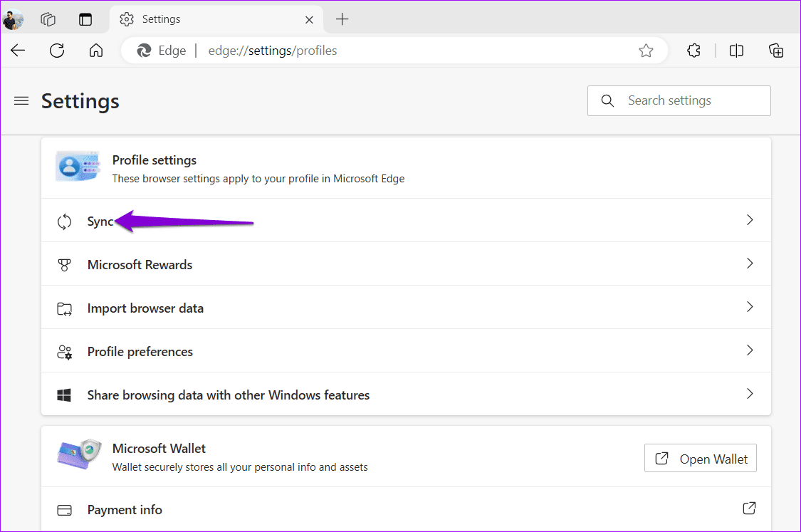Add this page to favorites via star icon

click(646, 50)
